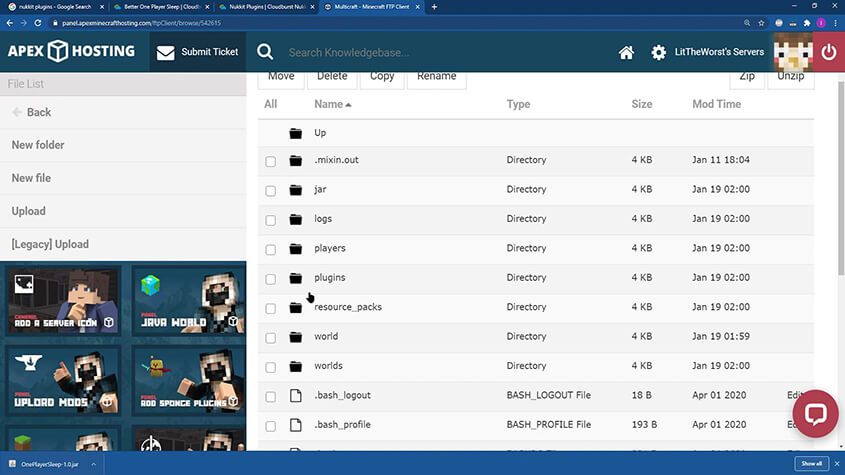Click the chicken avatar picture
Screen dimensions: 845x475
793,52
